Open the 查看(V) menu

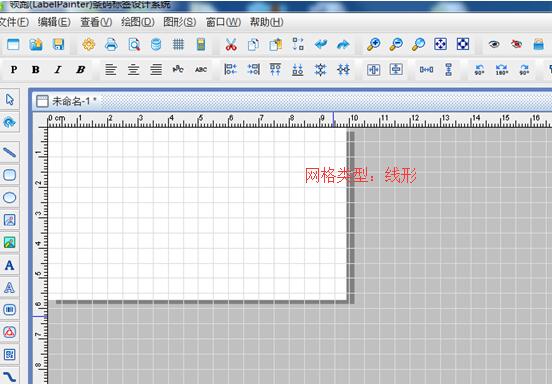pyautogui.click(x=96, y=22)
